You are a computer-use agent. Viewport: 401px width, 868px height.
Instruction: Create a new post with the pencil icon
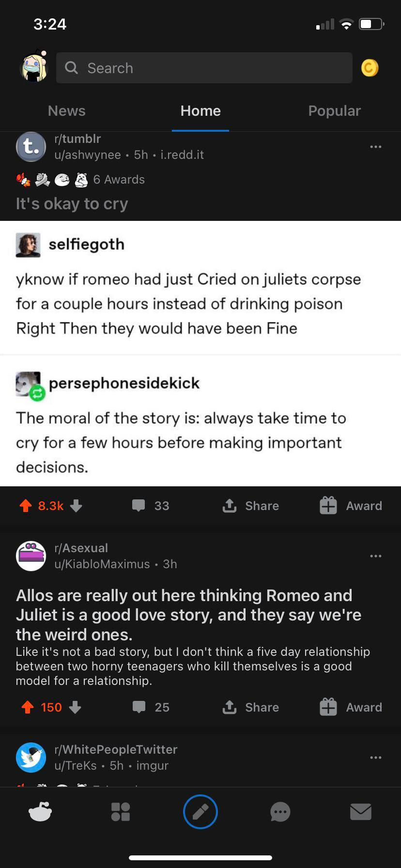[x=200, y=812]
